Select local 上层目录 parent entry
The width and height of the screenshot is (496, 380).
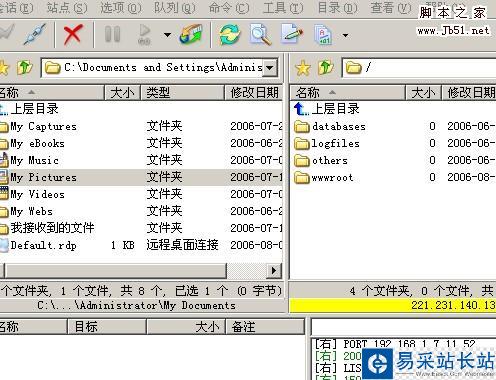pyautogui.click(x=35, y=109)
